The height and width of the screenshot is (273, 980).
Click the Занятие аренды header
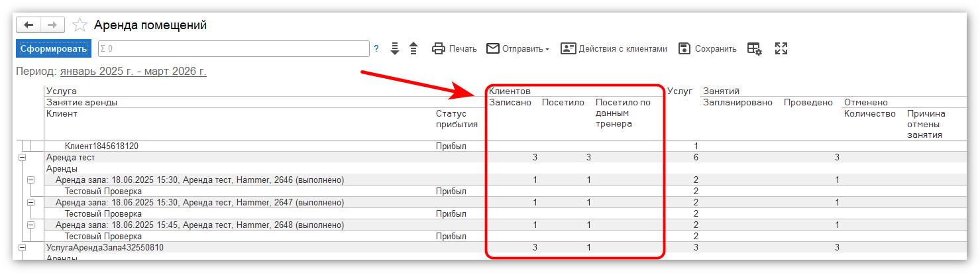82,102
